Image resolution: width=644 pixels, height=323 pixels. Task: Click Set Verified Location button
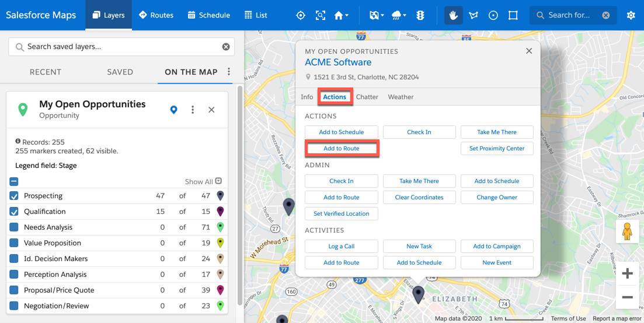pyautogui.click(x=342, y=213)
